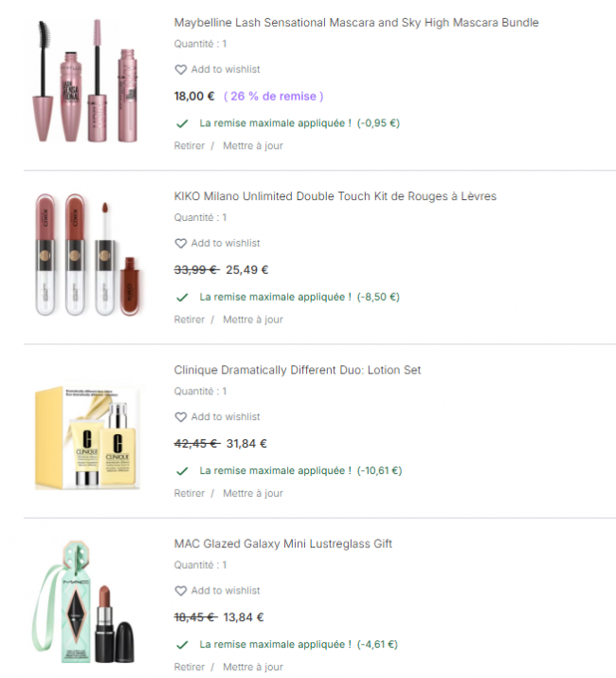Remove the Maybelline mascara bundle via Retirer
Image resolution: width=616 pixels, height=678 pixels.
190,146
